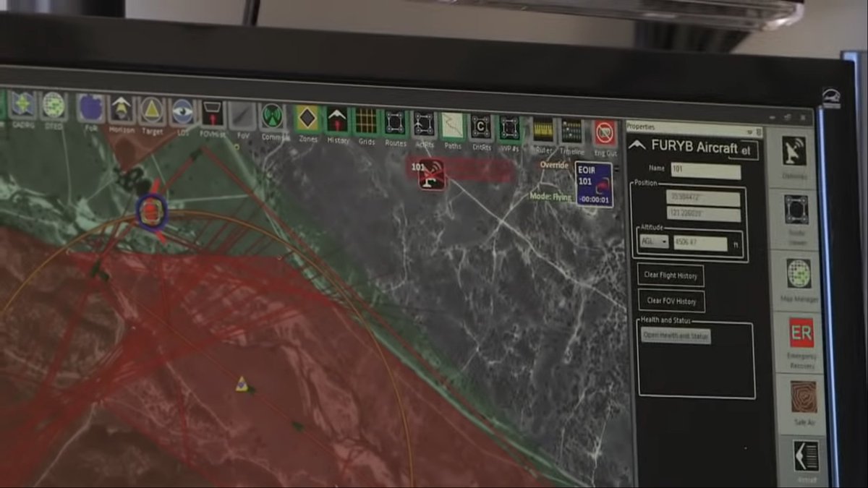Click the EOIR 101 payload box
Screen dimensions: 868x488
pos(594,185)
